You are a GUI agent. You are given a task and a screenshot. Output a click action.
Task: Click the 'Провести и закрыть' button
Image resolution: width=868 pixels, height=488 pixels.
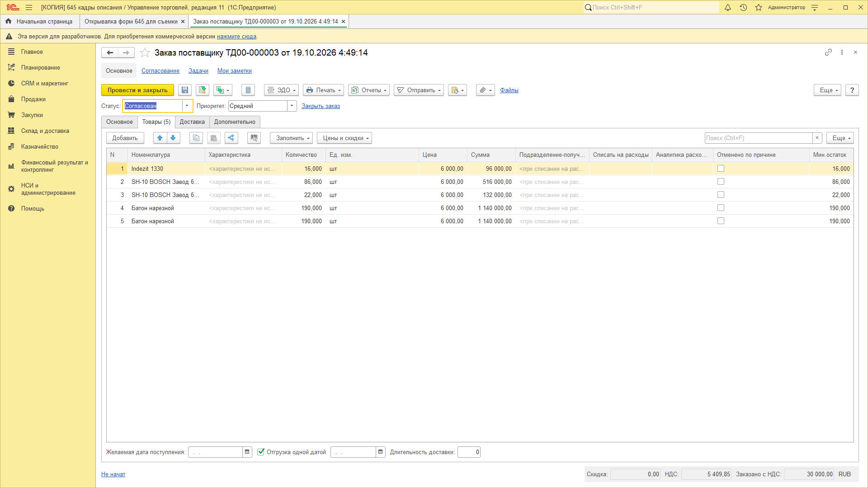tap(137, 90)
